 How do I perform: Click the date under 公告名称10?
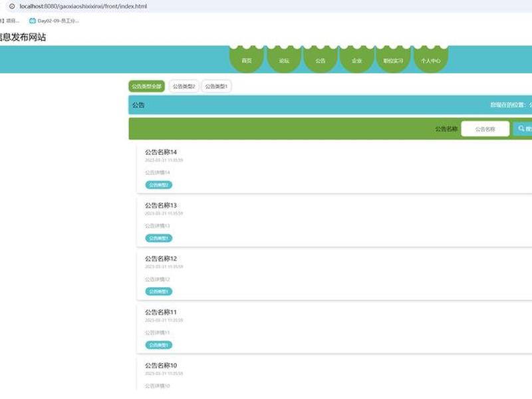164,373
